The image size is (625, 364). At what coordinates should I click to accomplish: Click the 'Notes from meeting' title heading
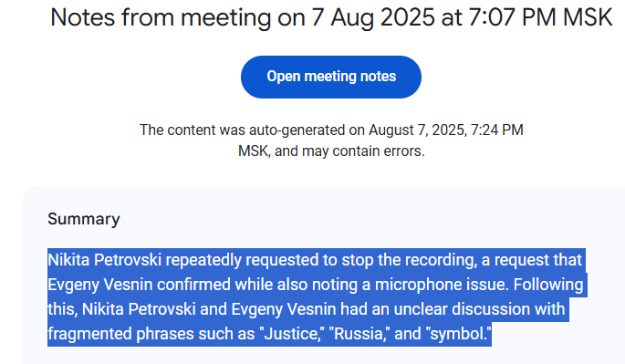click(331, 17)
